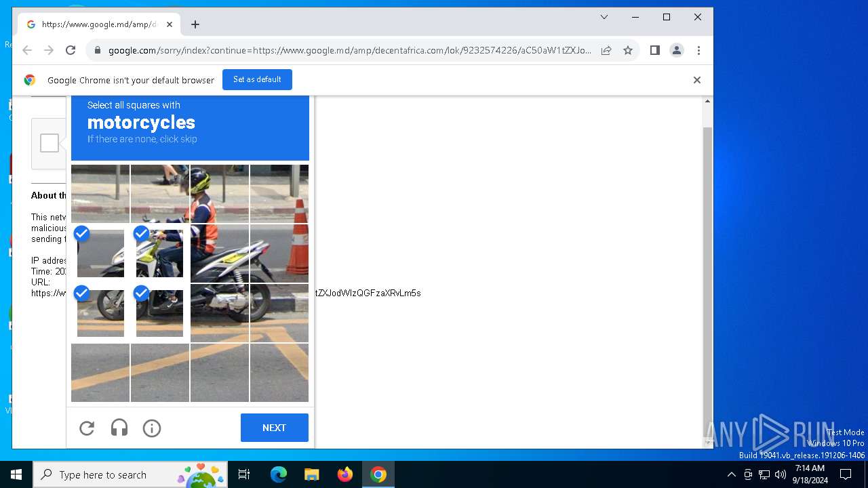The image size is (868, 488).
Task: Deselect the checked tile showing empty road
Action: pyautogui.click(x=100, y=253)
